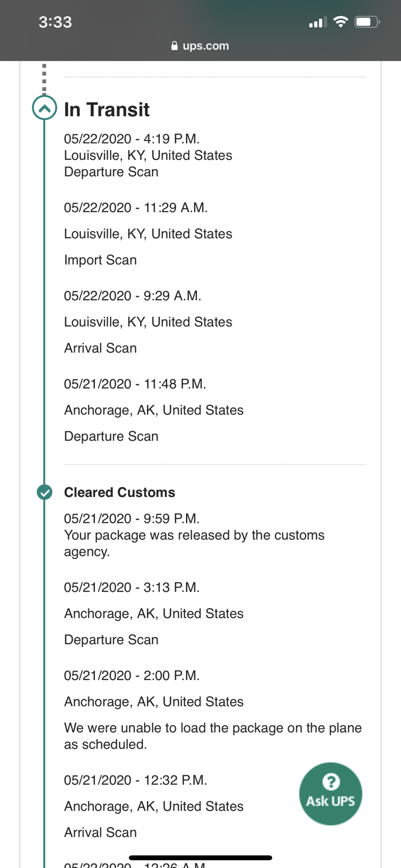Tap the question mark icon in Ask UPS
Screen dimensions: 401x868
tap(331, 782)
